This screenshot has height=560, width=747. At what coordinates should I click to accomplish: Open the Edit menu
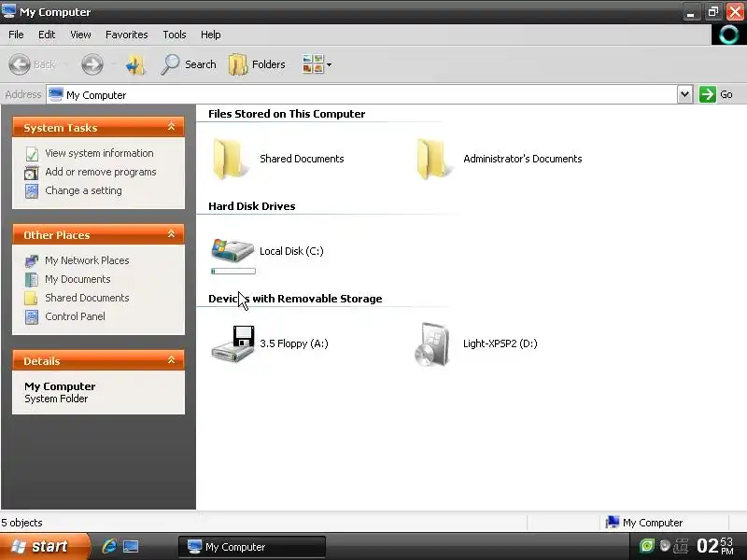[x=47, y=35]
